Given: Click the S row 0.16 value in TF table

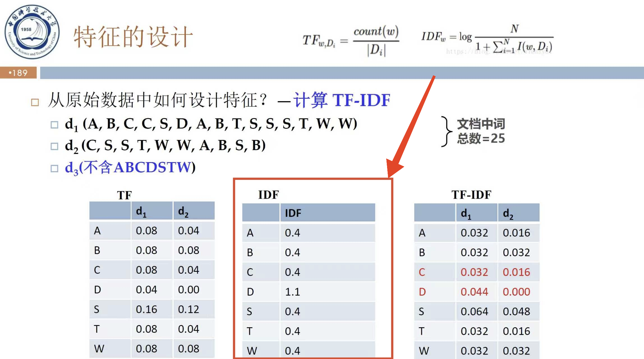Looking at the screenshot, I should click(146, 309).
